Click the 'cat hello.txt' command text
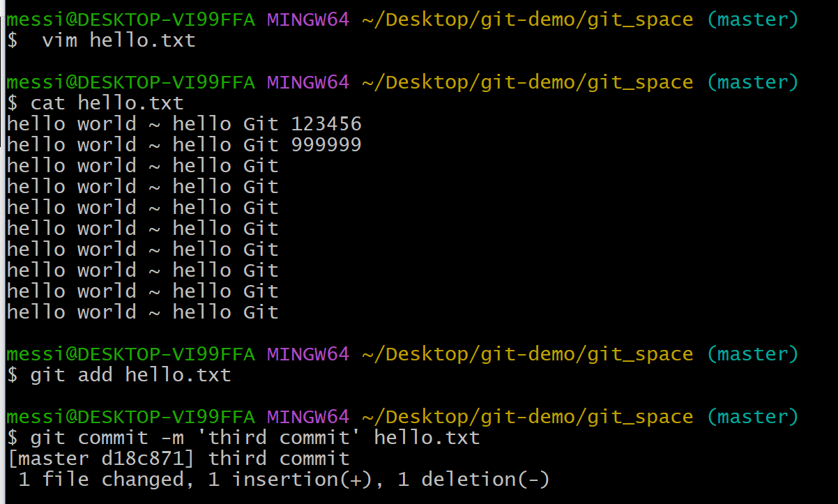 click(x=107, y=103)
